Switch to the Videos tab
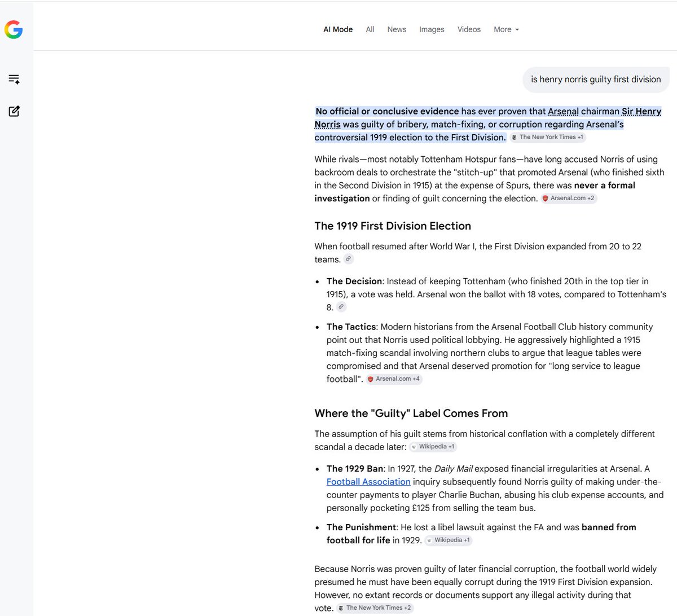Image resolution: width=677 pixels, height=616 pixels. [x=469, y=29]
